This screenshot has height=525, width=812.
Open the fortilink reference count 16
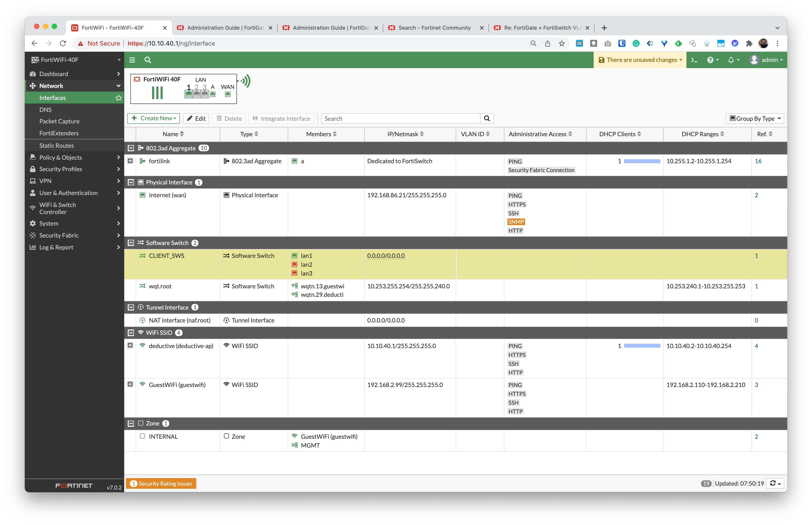coord(758,161)
